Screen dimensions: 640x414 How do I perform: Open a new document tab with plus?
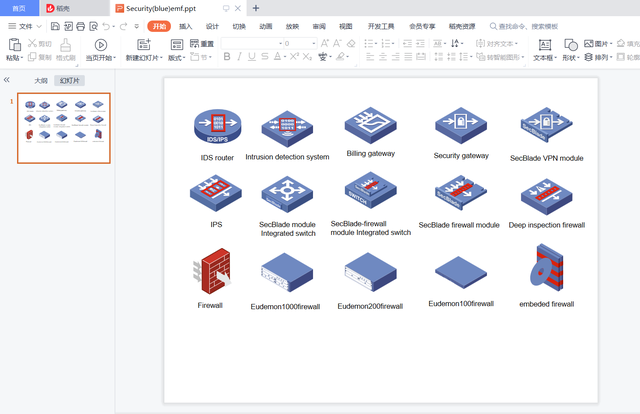(x=256, y=8)
